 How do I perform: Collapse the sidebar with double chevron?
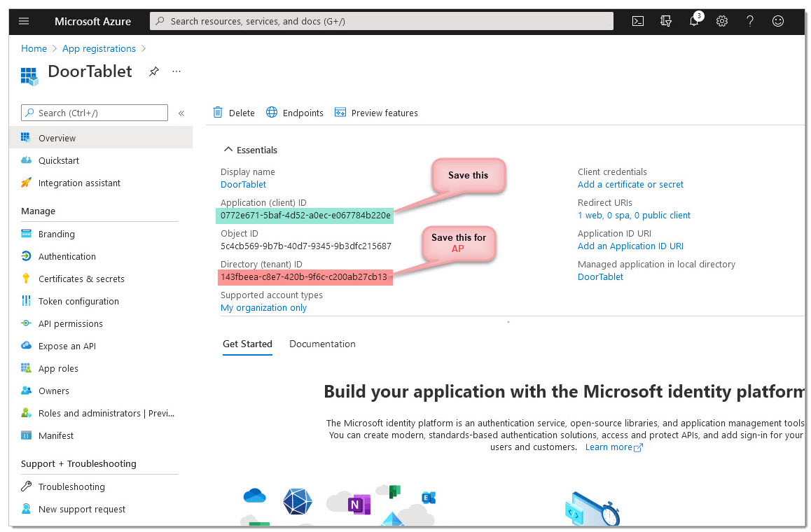coord(181,113)
